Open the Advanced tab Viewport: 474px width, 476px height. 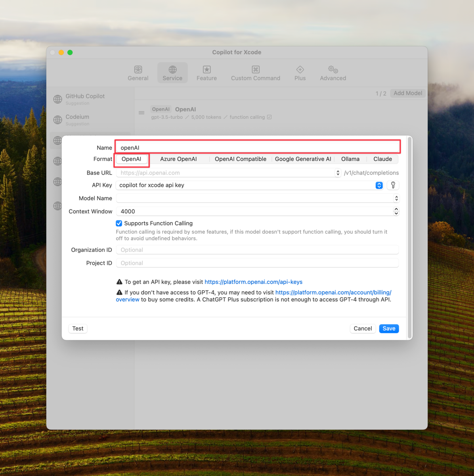click(333, 73)
